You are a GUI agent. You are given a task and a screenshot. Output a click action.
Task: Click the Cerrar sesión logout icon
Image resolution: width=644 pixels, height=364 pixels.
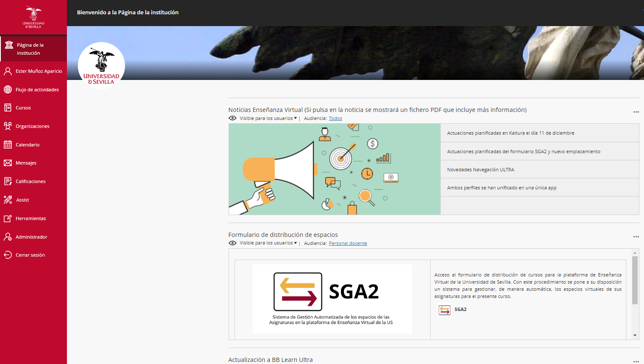pos(8,255)
